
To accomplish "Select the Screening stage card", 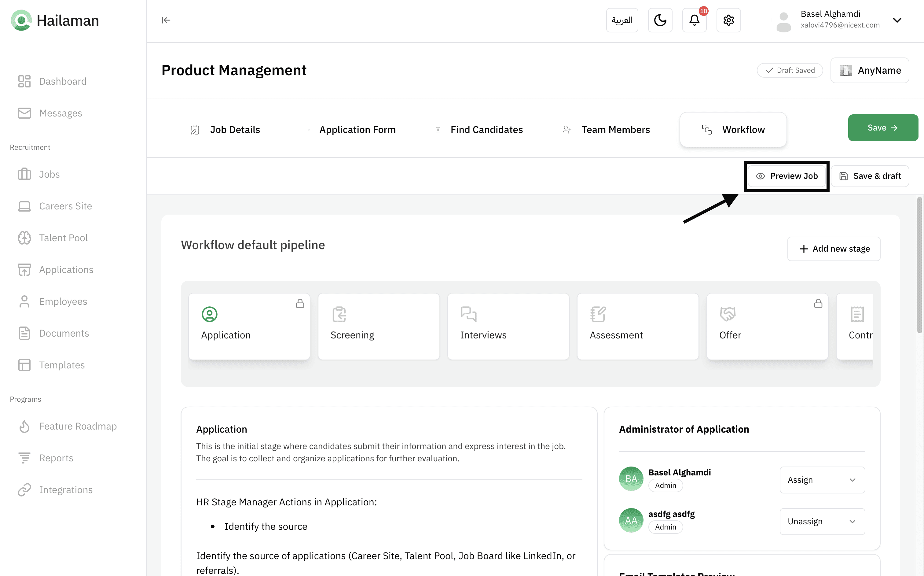I will (x=379, y=326).
